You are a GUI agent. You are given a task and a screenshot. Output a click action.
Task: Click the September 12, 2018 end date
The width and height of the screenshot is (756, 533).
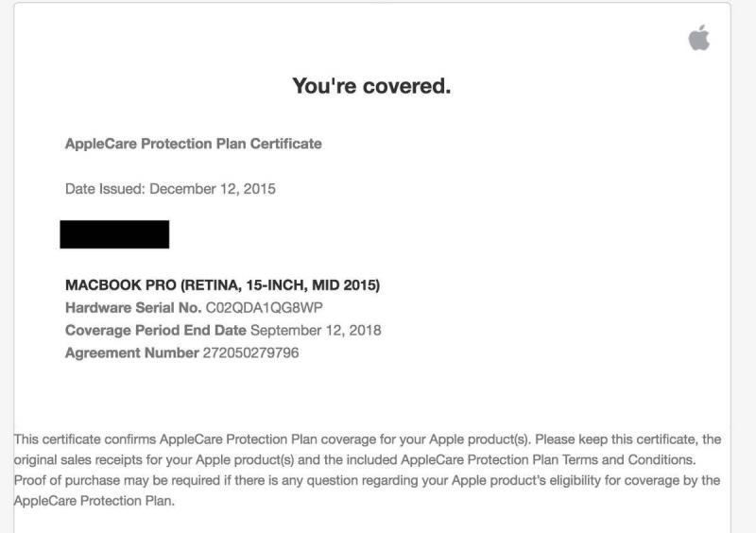(317, 331)
